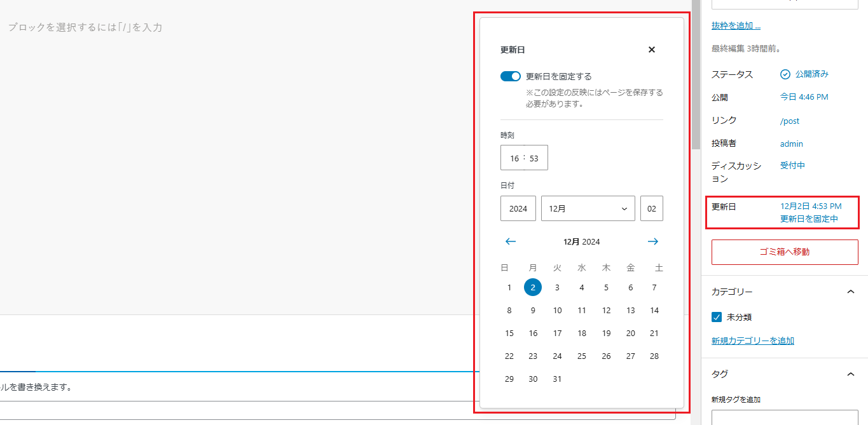The height and width of the screenshot is (425, 868).
Task: Close the 更新日 popover with the X icon
Action: (x=651, y=50)
